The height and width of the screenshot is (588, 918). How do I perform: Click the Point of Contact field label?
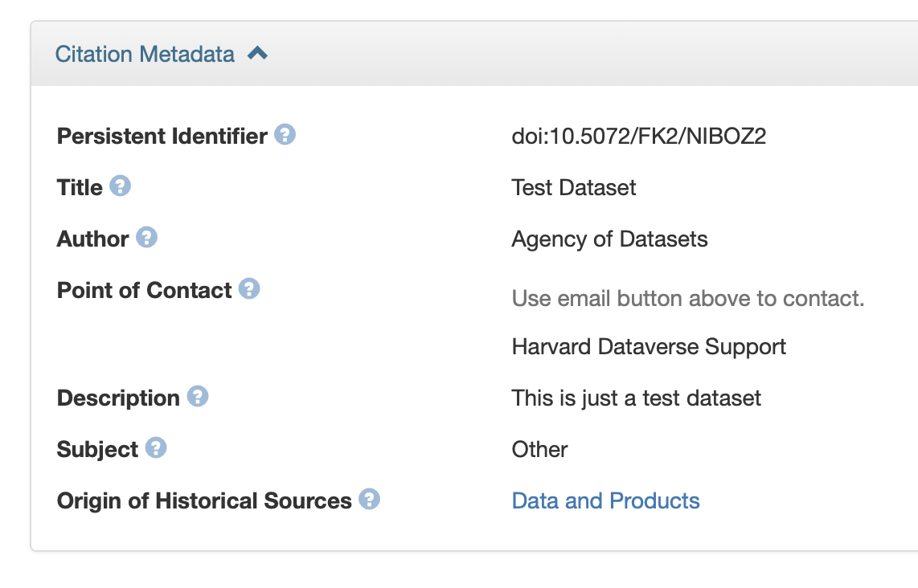click(x=144, y=290)
